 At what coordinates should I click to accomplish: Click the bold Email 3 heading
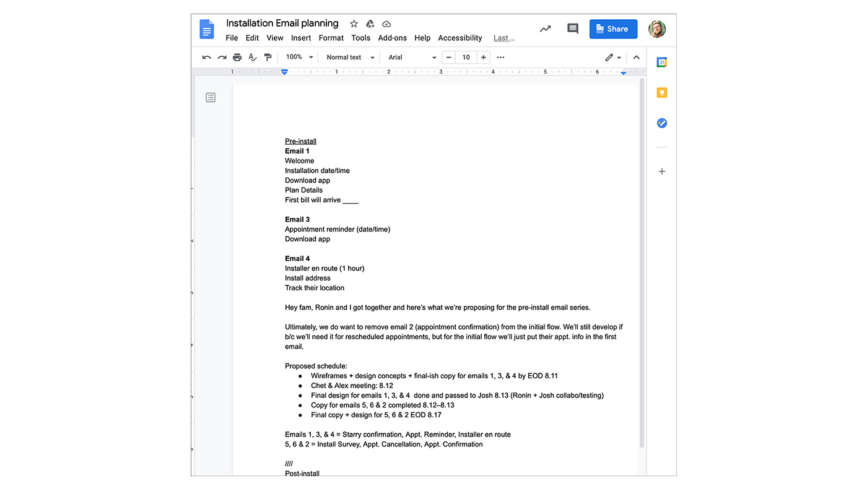click(297, 219)
